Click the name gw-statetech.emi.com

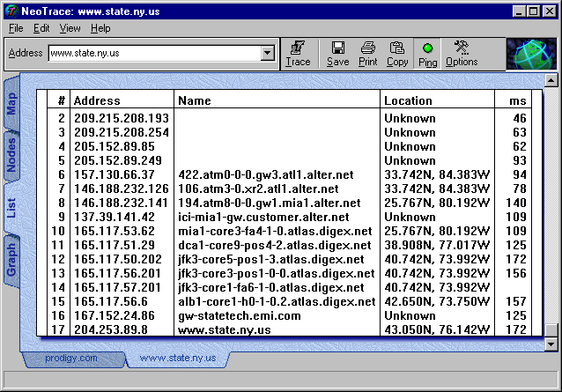[x=240, y=315]
